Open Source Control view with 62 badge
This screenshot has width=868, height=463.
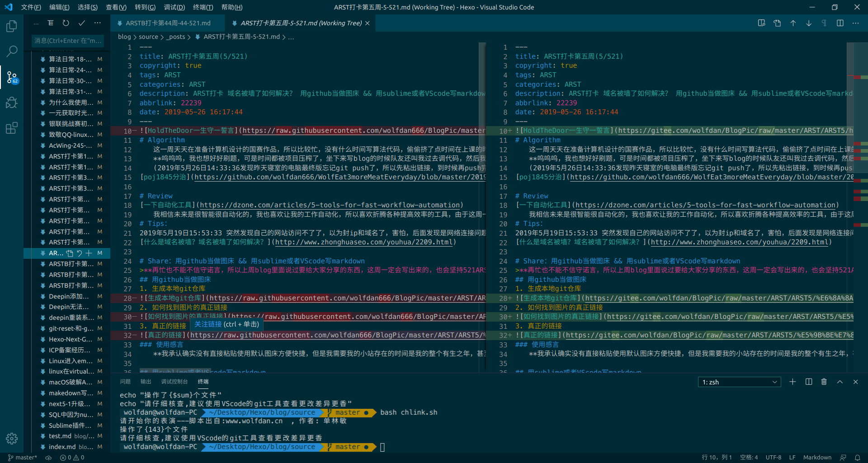[12, 77]
